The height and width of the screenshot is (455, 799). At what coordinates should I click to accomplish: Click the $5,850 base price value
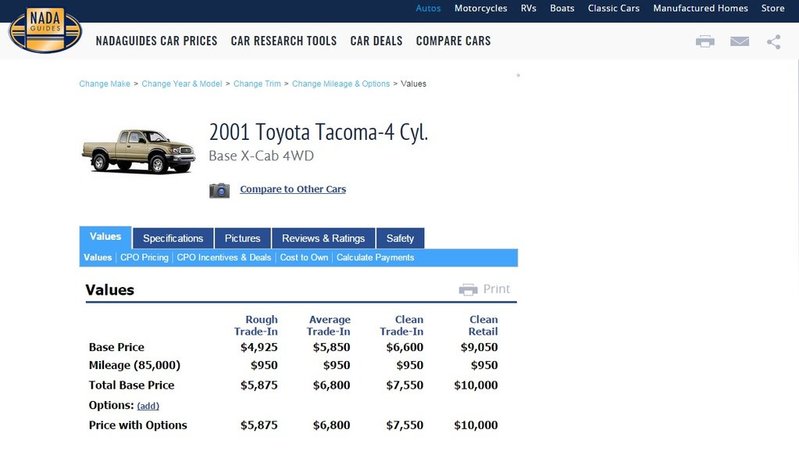point(331,347)
